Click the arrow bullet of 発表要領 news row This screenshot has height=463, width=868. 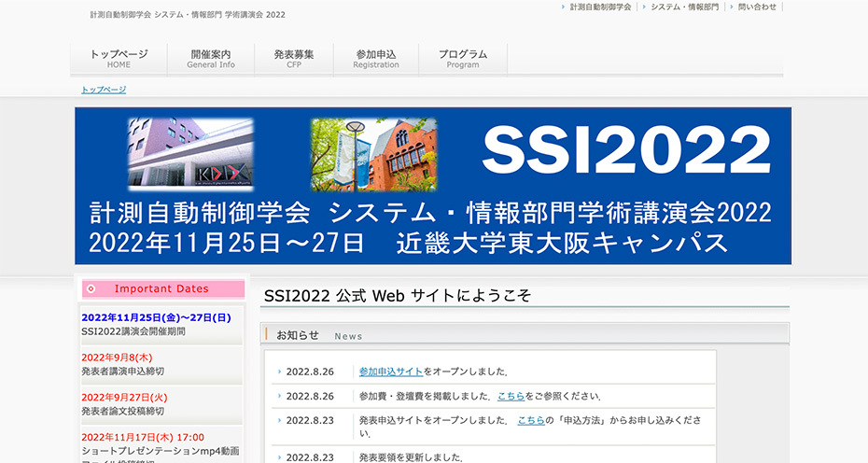(280, 457)
